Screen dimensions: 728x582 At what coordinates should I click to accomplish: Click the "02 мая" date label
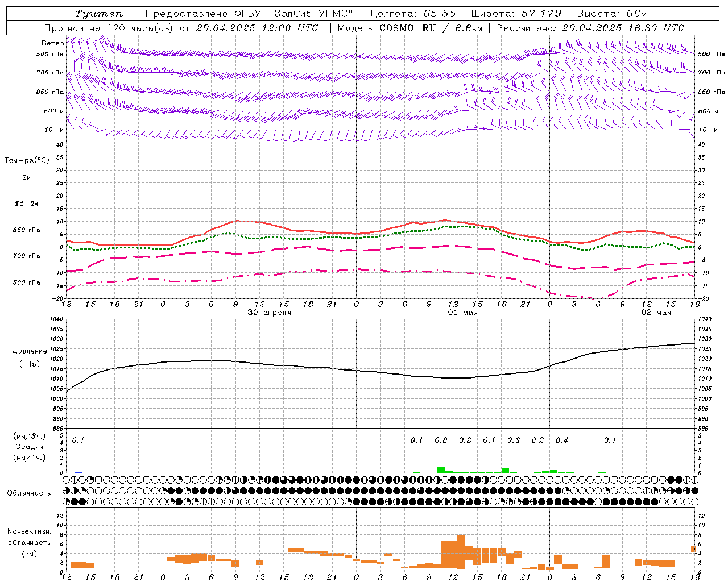pos(656,313)
